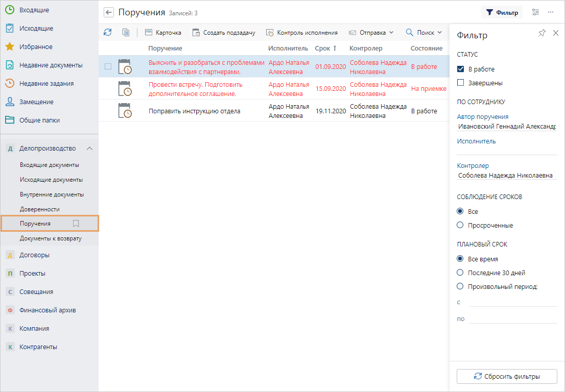Open the Поиск dropdown menu
Viewport: 565px width, 392px height.
click(x=423, y=33)
